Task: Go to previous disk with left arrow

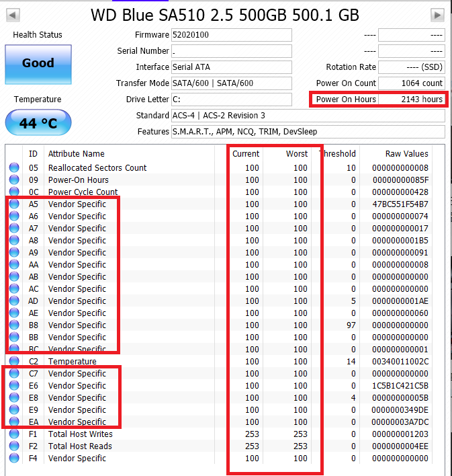Action: click(x=13, y=15)
